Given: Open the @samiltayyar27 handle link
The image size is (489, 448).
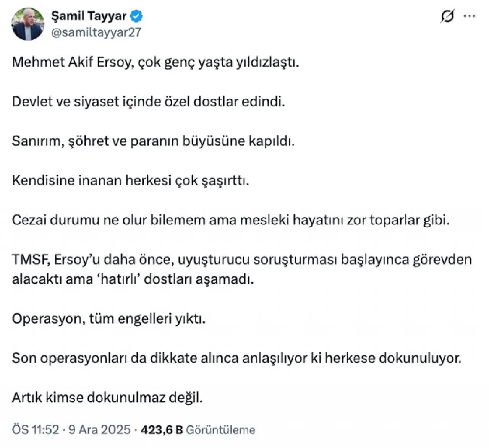Looking at the screenshot, I should coord(96,32).
